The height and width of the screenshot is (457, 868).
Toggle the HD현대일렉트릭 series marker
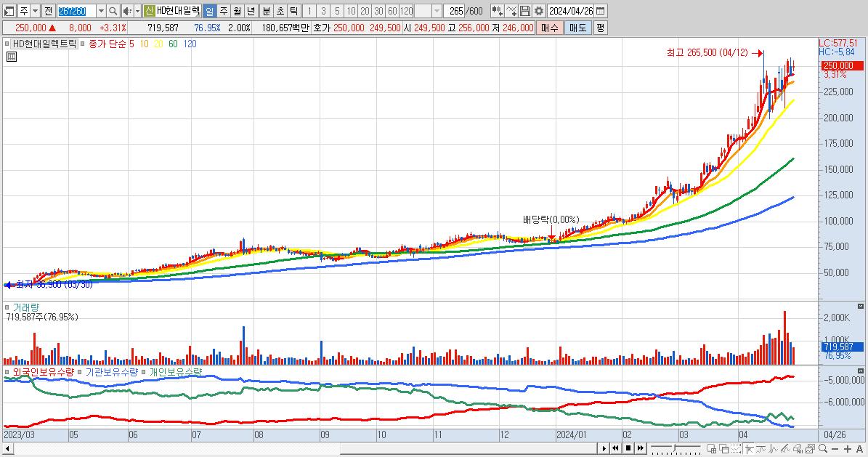[x=7, y=44]
